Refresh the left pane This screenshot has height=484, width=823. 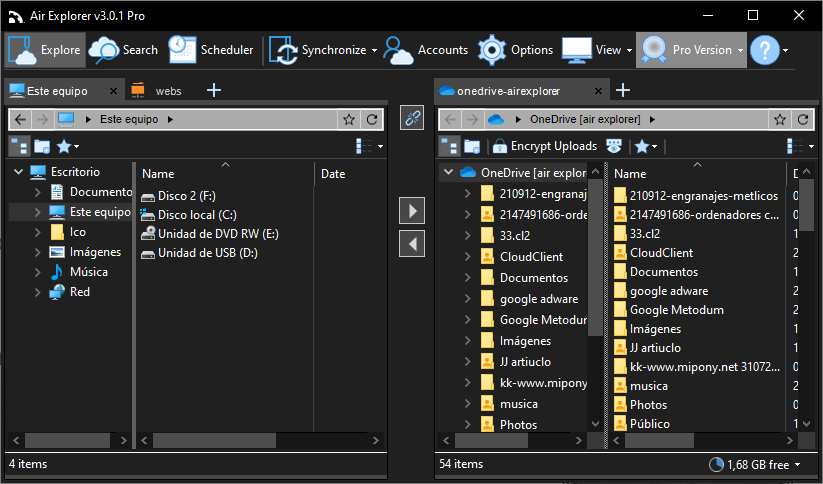[x=372, y=119]
